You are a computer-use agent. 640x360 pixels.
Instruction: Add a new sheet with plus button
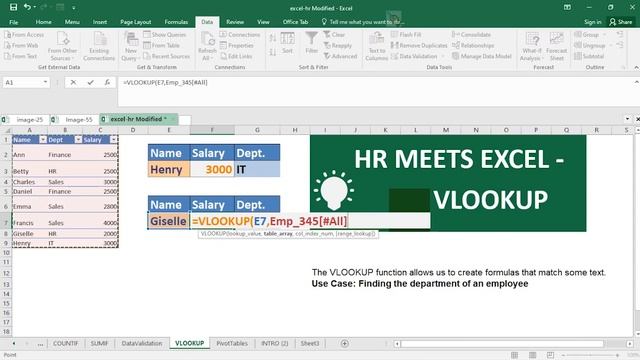pos(344,344)
